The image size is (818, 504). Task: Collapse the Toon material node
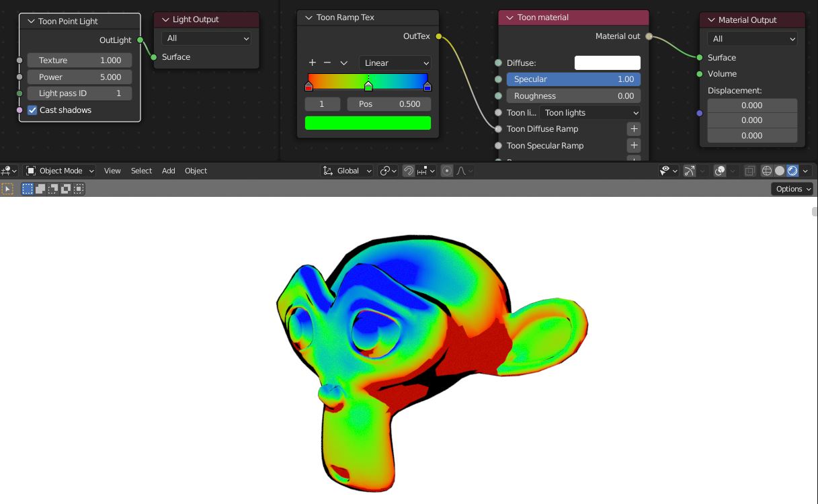click(510, 17)
